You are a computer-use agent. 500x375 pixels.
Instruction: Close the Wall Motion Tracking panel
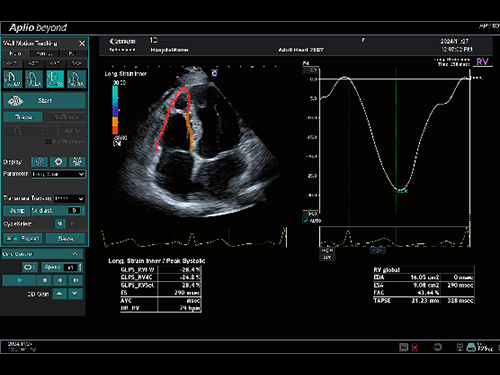pos(82,44)
